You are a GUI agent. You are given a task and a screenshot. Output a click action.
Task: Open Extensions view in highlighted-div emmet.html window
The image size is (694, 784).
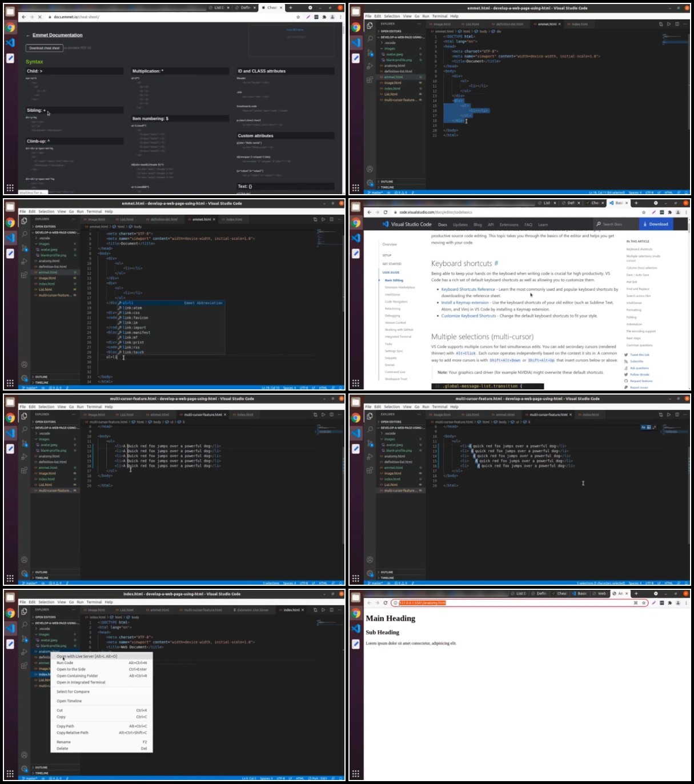point(370,79)
